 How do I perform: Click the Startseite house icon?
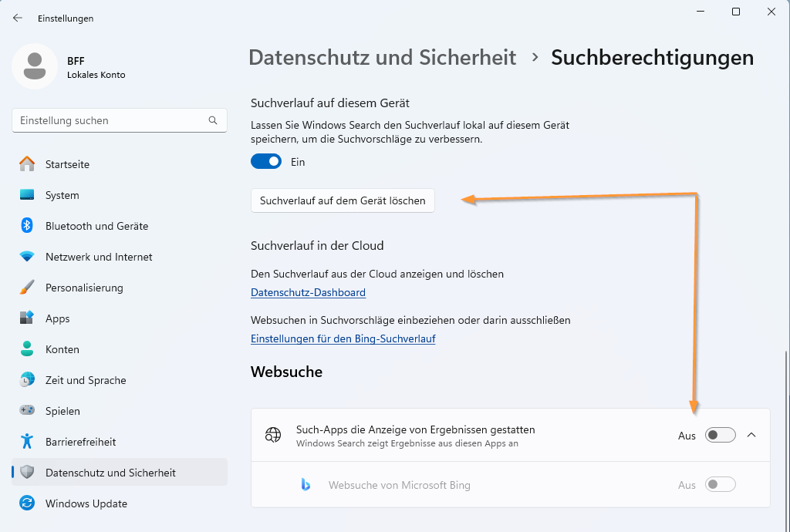tap(27, 164)
